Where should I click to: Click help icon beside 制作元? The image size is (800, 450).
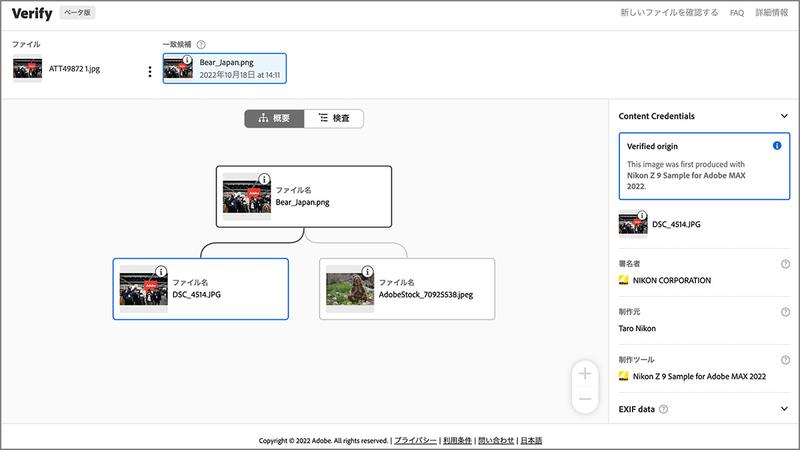point(785,312)
